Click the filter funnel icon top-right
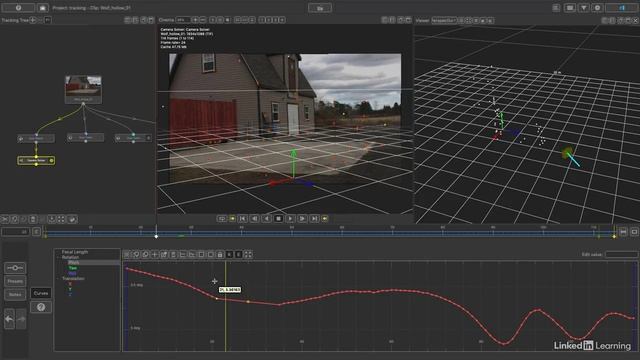Viewport: 640px width, 360px height. [584, 8]
